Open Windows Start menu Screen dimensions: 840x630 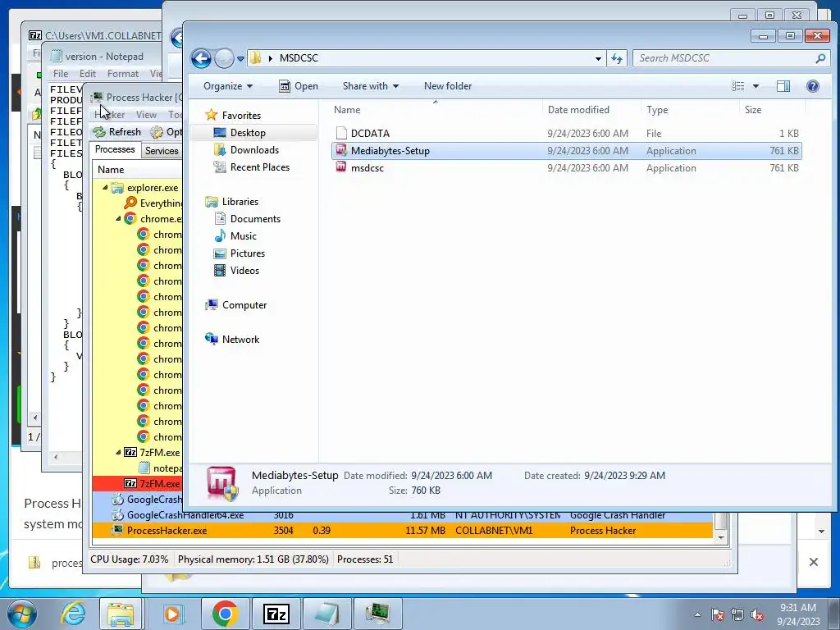click(21, 614)
